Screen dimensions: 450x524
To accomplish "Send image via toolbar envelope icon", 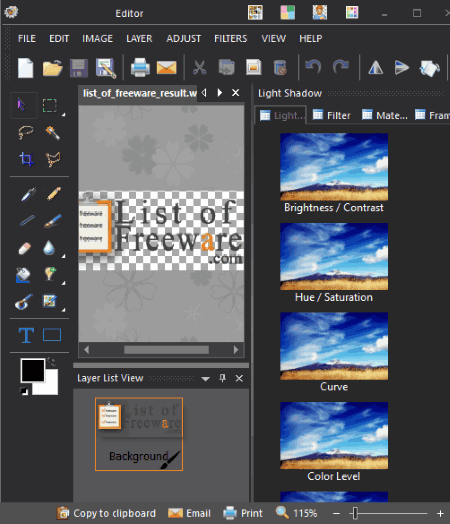I will pyautogui.click(x=166, y=68).
